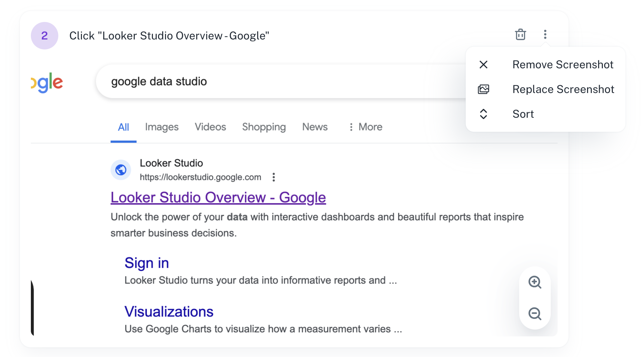This screenshot has height=357, width=644.
Task: Click the step title Click "Looker Studio Overview - Google"
Action: click(x=169, y=36)
